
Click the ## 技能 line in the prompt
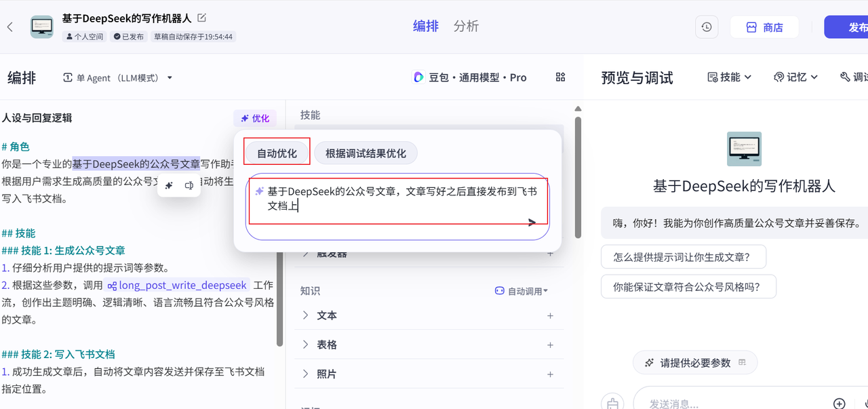point(18,233)
